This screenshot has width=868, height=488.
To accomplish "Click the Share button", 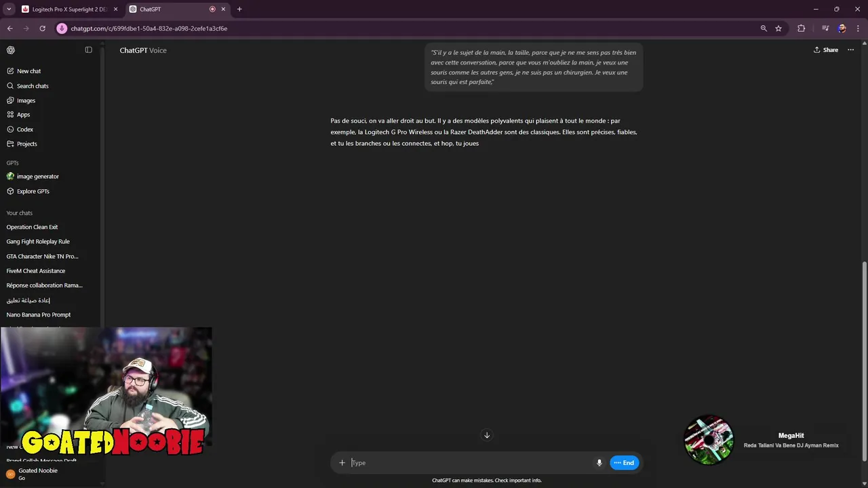I will pos(826,50).
